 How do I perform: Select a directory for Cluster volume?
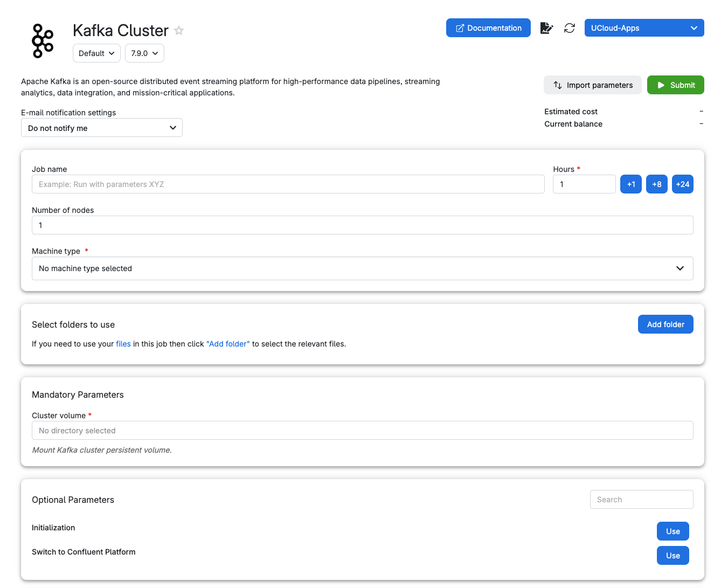363,431
